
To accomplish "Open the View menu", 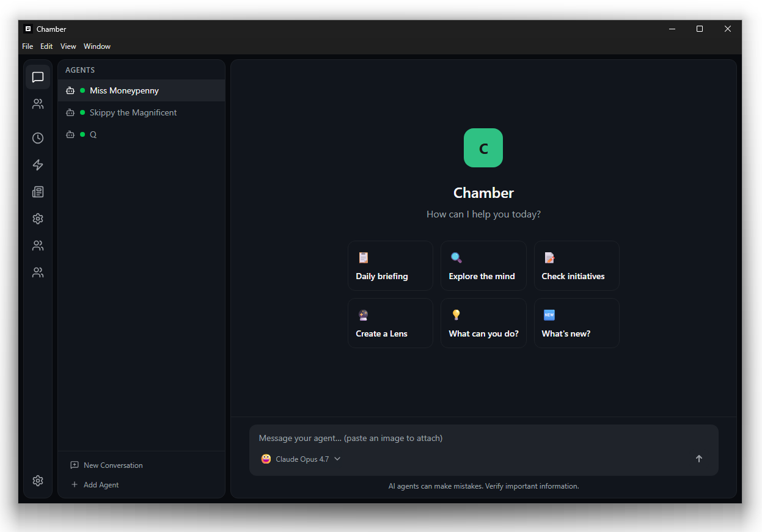I will point(68,46).
